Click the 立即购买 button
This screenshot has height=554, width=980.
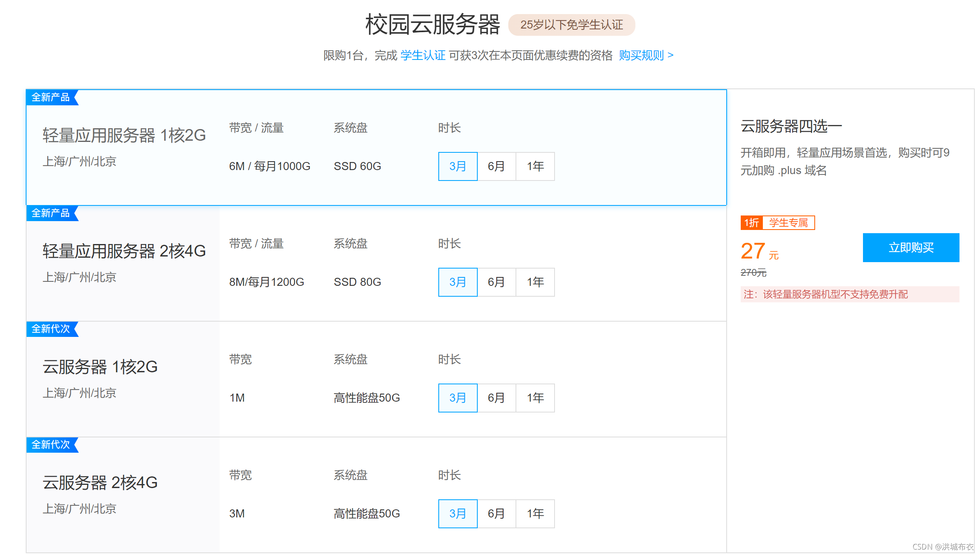coord(911,248)
